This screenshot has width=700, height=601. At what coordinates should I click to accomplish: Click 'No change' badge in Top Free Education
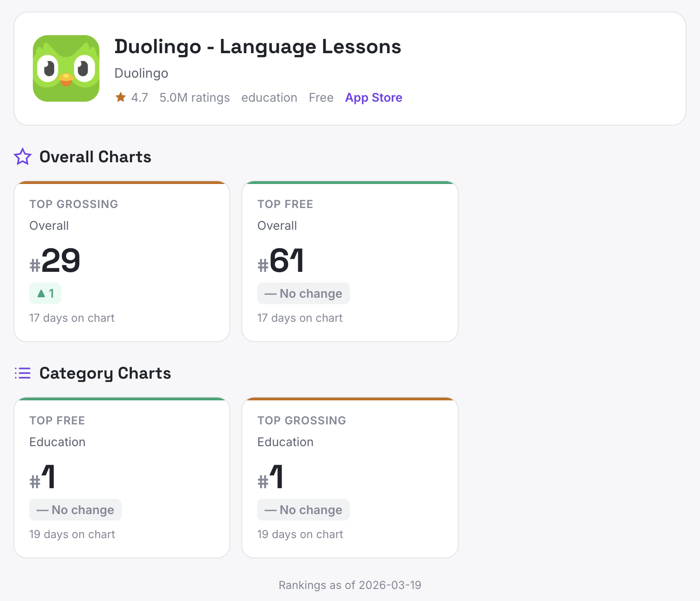[75, 510]
